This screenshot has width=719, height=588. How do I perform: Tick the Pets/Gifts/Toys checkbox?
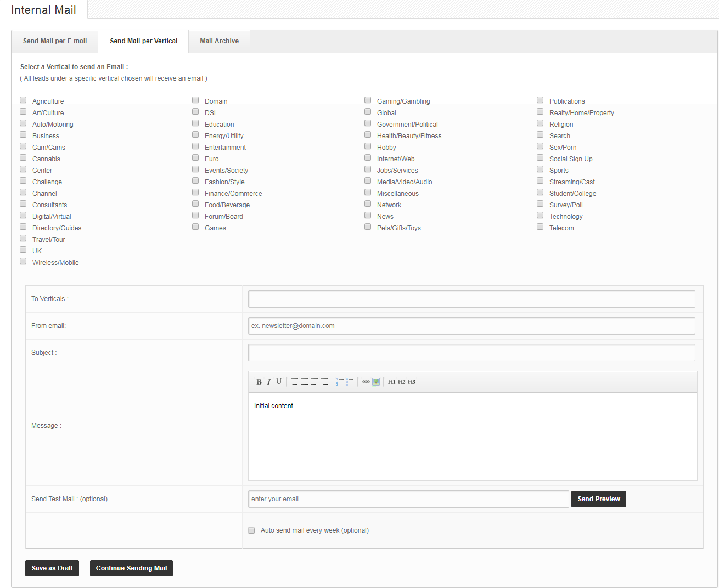tap(368, 227)
